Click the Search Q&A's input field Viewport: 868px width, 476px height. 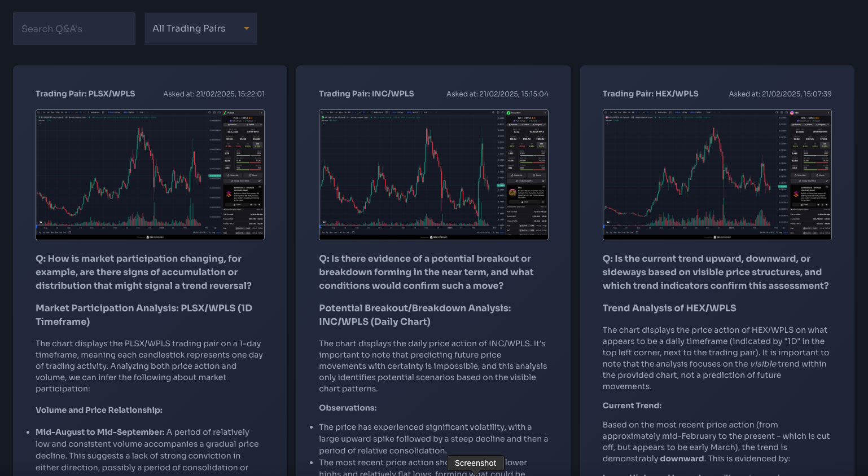74,28
